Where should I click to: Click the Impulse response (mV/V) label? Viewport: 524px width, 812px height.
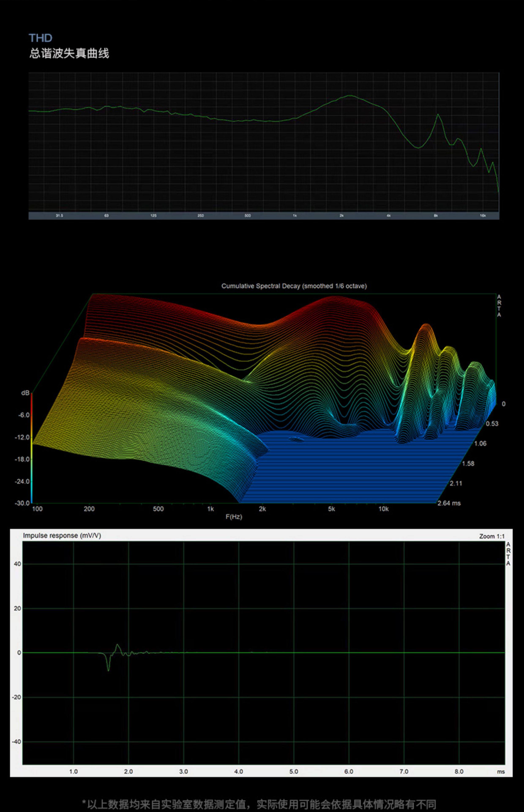coord(62,536)
